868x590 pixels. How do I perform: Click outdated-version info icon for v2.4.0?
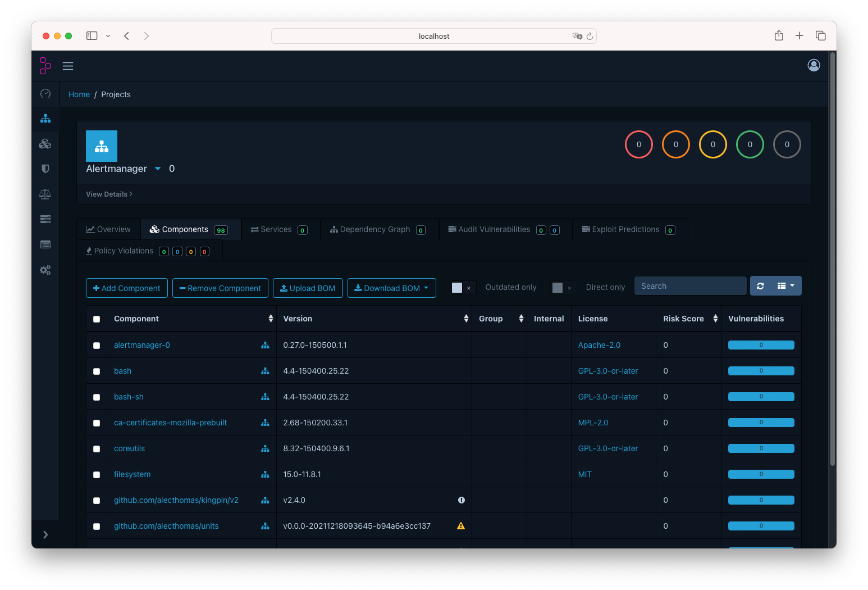(x=462, y=500)
